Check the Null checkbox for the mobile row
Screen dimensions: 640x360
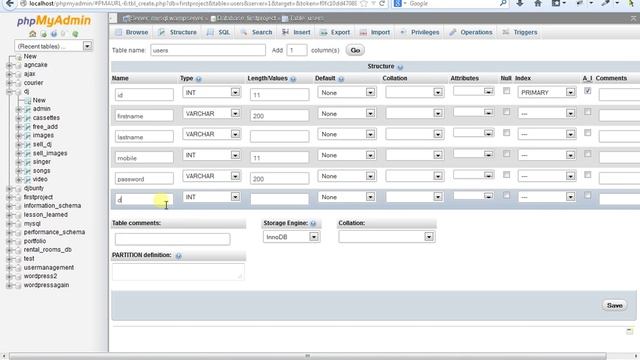(507, 154)
